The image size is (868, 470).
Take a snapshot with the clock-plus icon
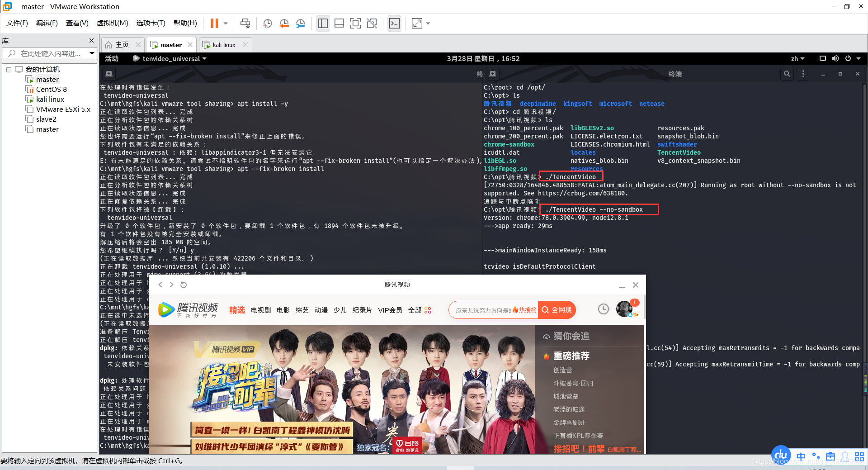click(x=268, y=23)
